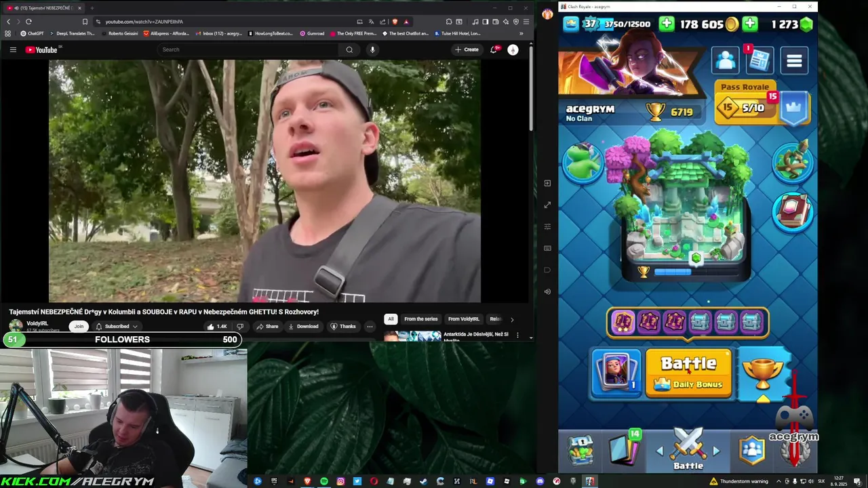Select the crossed swords Battle tab
Image resolution: width=868 pixels, height=488 pixels.
click(x=688, y=450)
